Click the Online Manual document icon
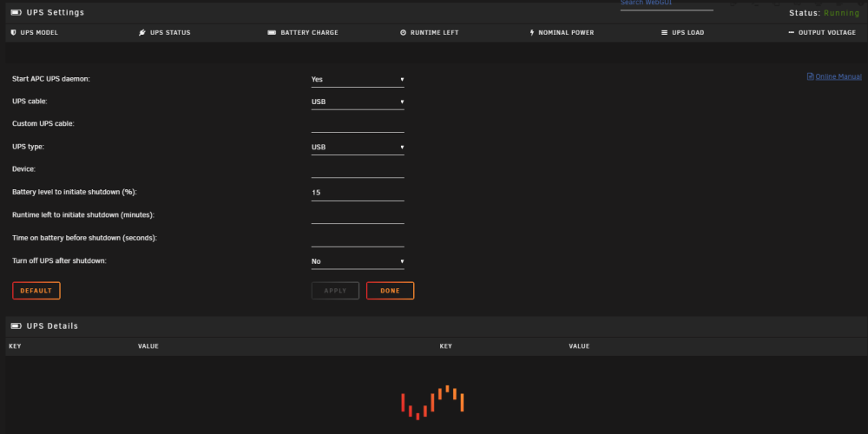This screenshot has width=868, height=434. click(811, 76)
